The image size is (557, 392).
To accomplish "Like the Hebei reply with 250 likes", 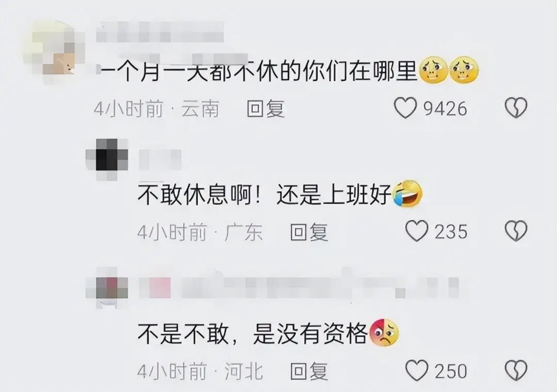I will point(417,371).
